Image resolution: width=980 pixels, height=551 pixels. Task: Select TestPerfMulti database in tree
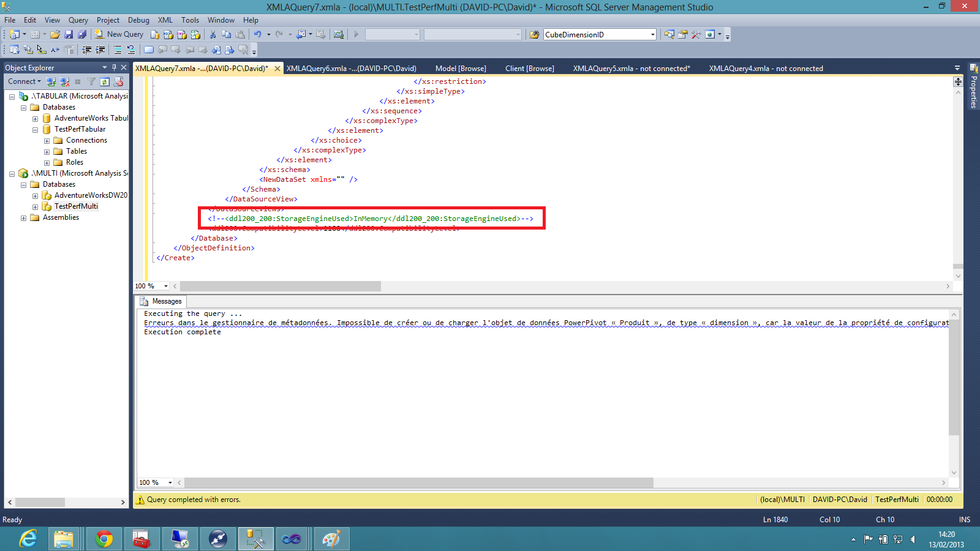(x=76, y=206)
